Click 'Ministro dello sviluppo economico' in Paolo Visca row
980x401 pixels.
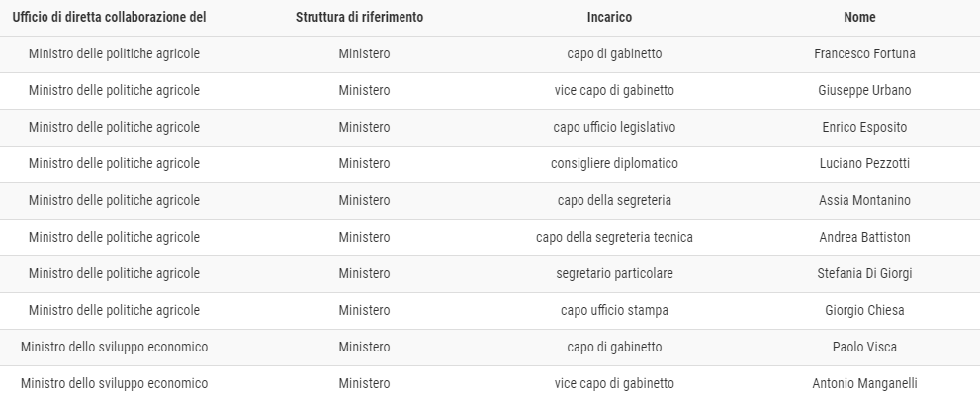pos(115,347)
